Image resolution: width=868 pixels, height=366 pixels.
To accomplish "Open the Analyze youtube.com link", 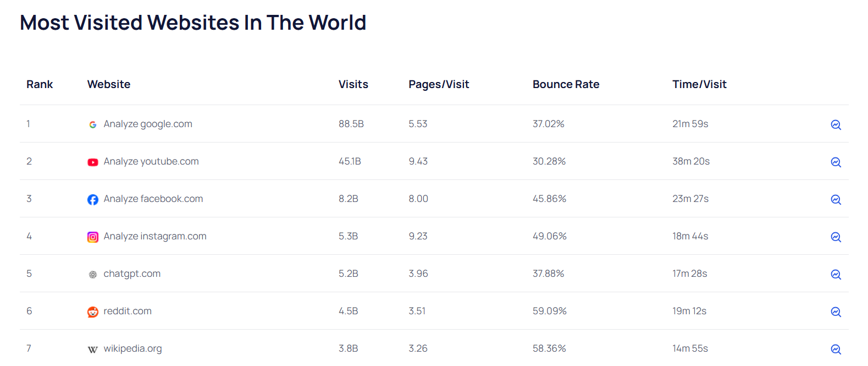I will click(151, 161).
